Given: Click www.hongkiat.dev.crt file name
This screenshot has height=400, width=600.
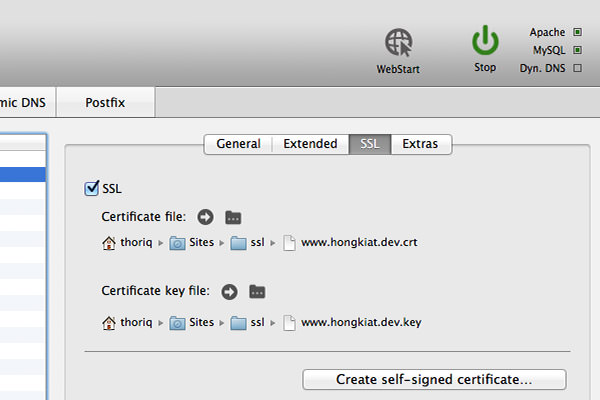Looking at the screenshot, I should (359, 242).
